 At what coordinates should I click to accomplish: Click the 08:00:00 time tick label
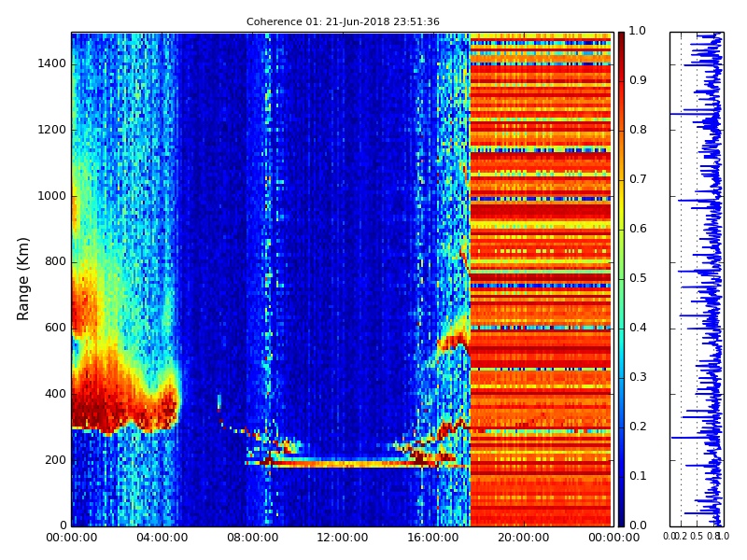click(252, 538)
